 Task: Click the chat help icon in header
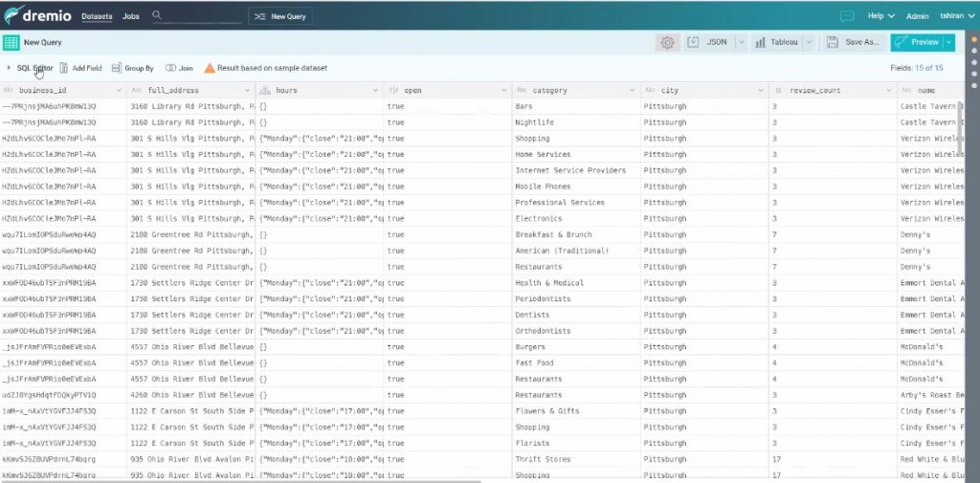pos(847,16)
